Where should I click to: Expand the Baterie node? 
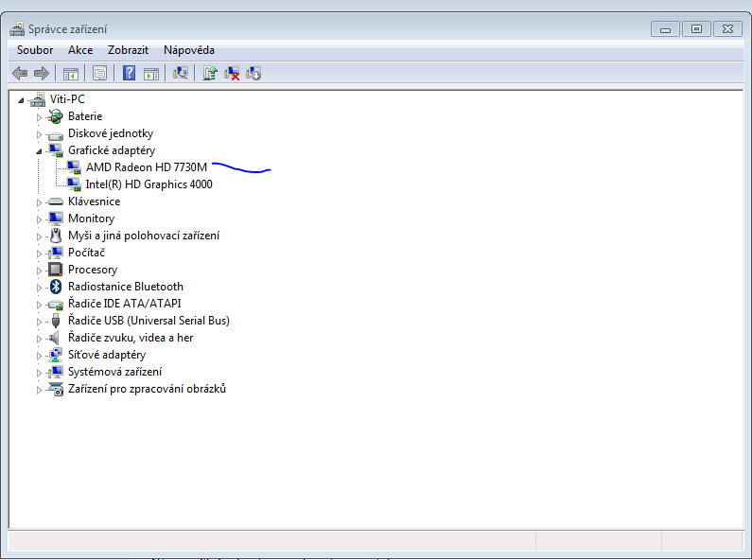[39, 117]
